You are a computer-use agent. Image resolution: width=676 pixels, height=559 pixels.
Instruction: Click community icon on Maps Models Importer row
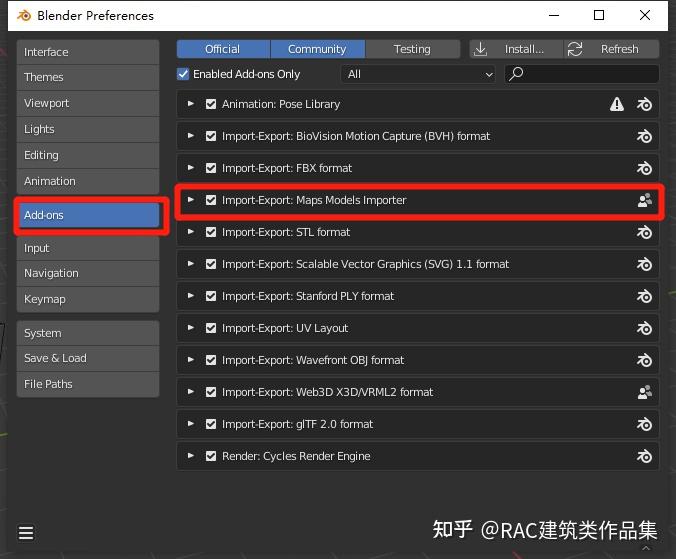645,200
